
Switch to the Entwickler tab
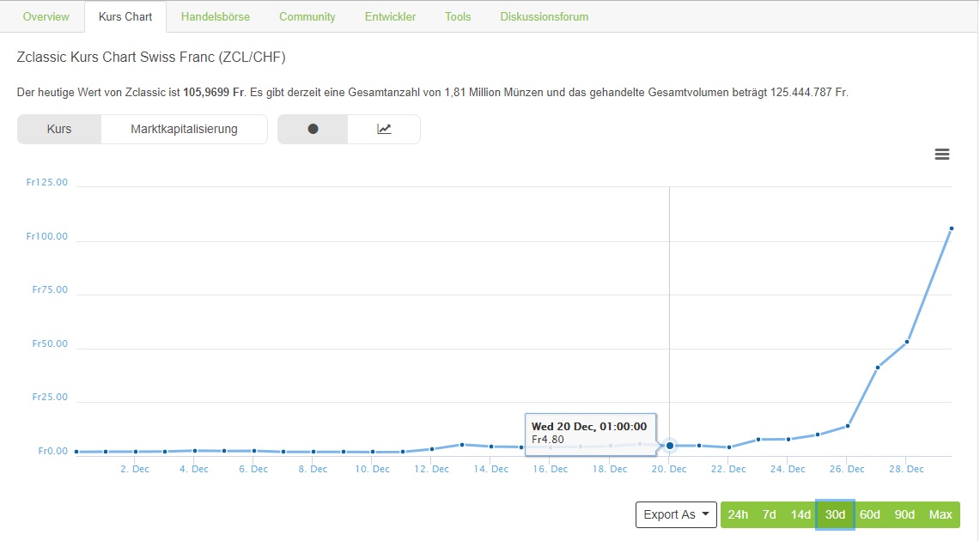[390, 17]
